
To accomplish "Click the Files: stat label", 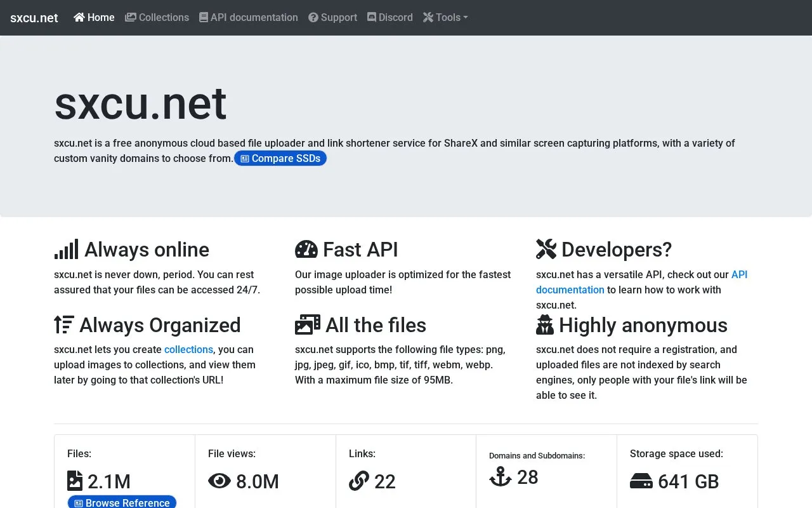I will [79, 453].
